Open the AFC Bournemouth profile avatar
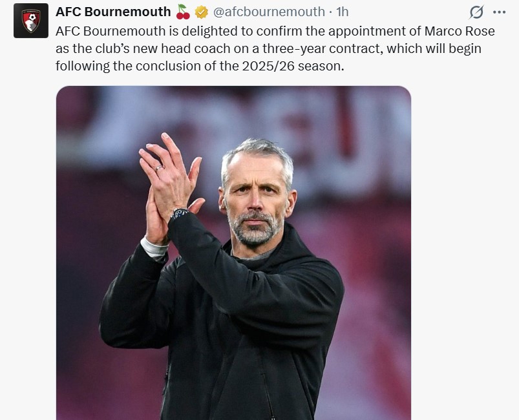 30,21
